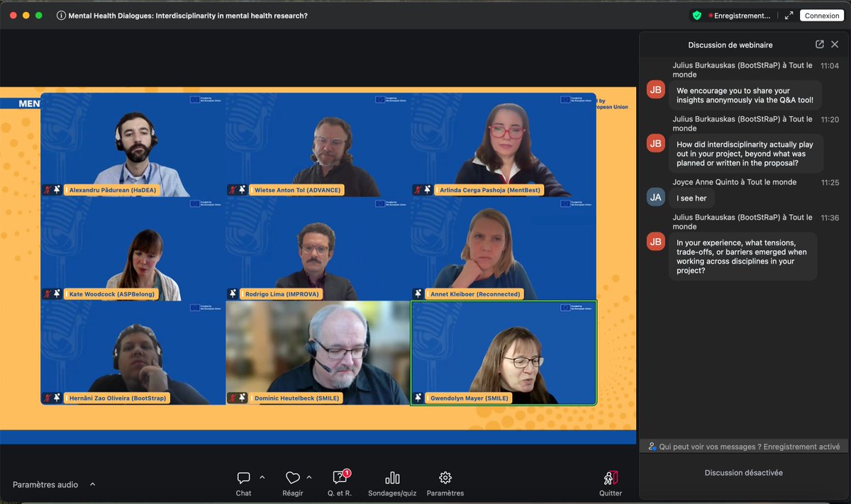This screenshot has width=851, height=504.
Task: Click muted mic icon on Dominic Heutelbeck's tile
Action: pos(233,398)
